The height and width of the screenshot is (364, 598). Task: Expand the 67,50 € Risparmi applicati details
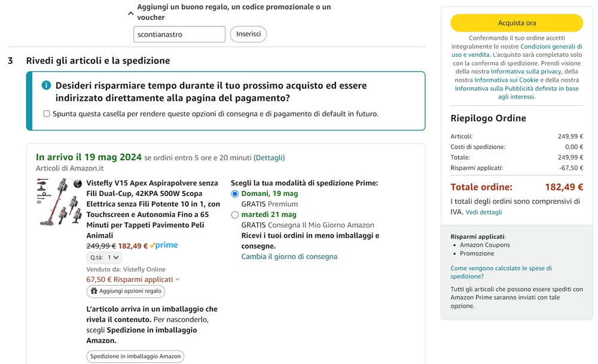point(133,279)
